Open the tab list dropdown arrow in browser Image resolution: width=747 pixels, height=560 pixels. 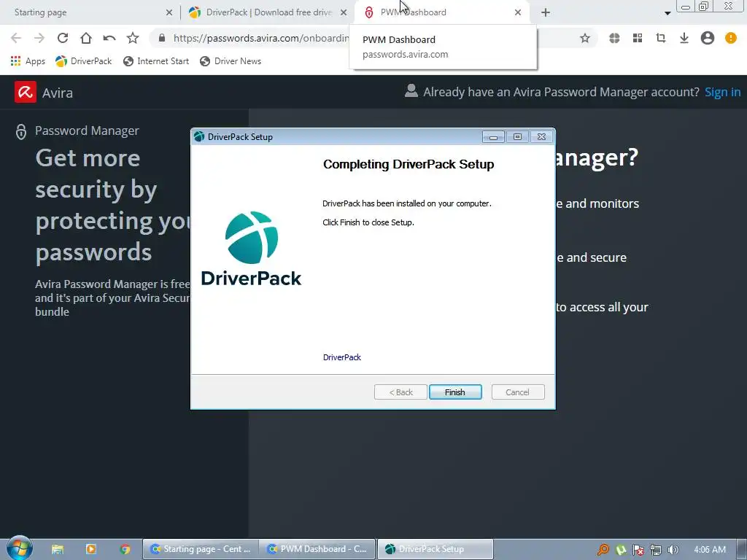pos(667,13)
